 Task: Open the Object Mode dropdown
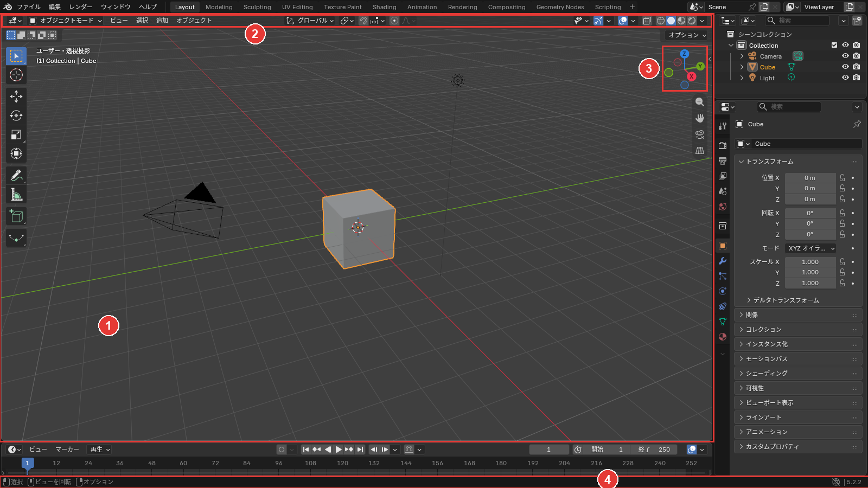tap(66, 21)
